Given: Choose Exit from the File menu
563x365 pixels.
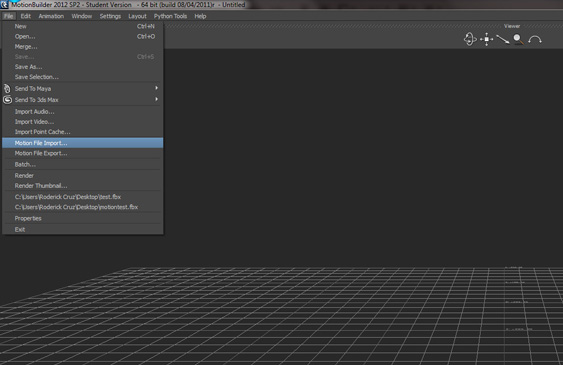Looking at the screenshot, I should pyautogui.click(x=83, y=229).
